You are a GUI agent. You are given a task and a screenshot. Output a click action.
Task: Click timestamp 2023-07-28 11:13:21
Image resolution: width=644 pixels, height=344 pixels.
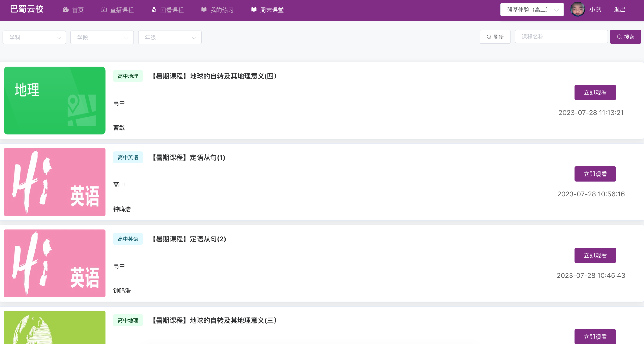tap(591, 113)
